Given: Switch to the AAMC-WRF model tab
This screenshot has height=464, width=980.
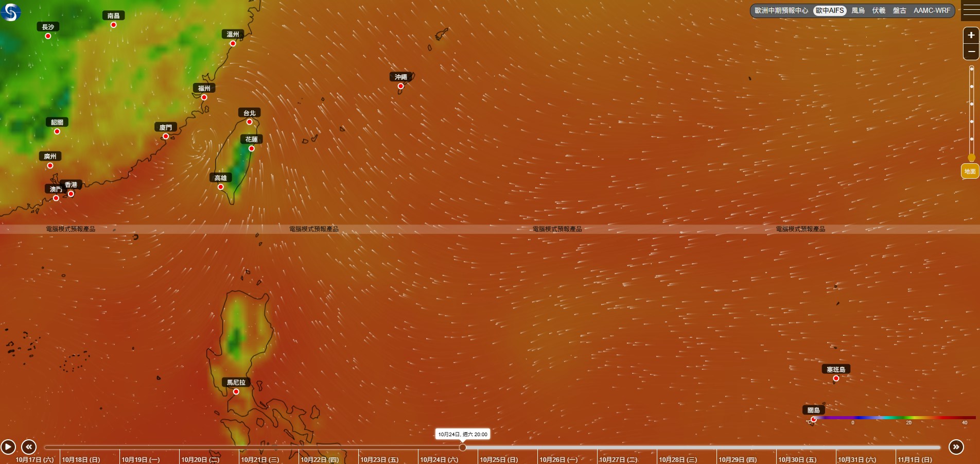Looking at the screenshot, I should pyautogui.click(x=932, y=10).
